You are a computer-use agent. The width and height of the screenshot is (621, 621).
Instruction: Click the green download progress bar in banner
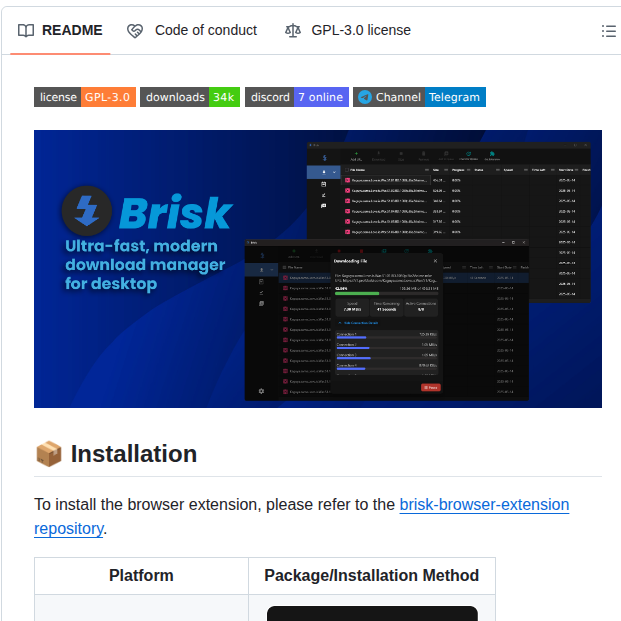[357, 293]
